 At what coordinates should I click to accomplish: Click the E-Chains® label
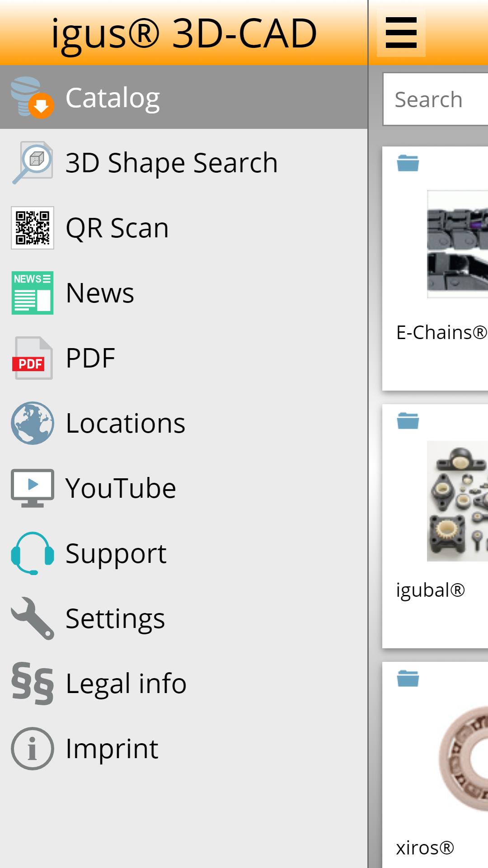(x=441, y=332)
